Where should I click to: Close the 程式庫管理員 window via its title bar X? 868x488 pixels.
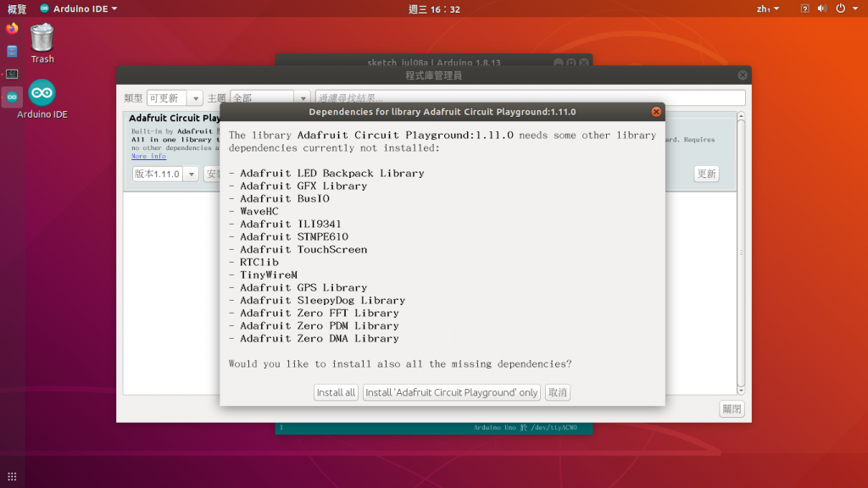[743, 75]
